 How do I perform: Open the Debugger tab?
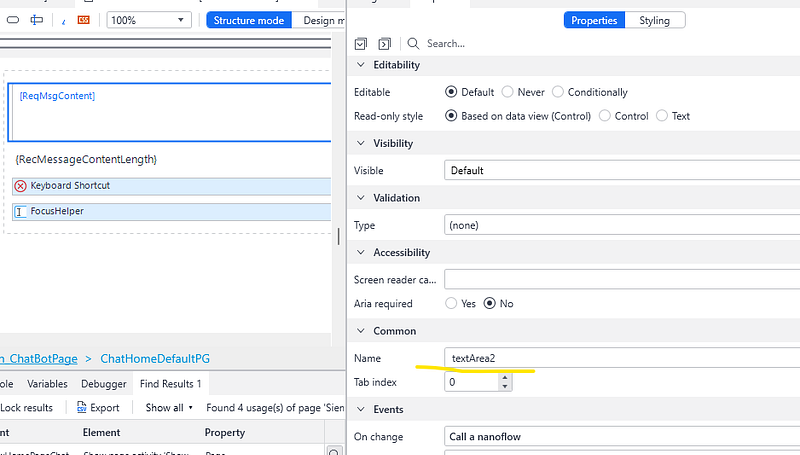tap(104, 384)
